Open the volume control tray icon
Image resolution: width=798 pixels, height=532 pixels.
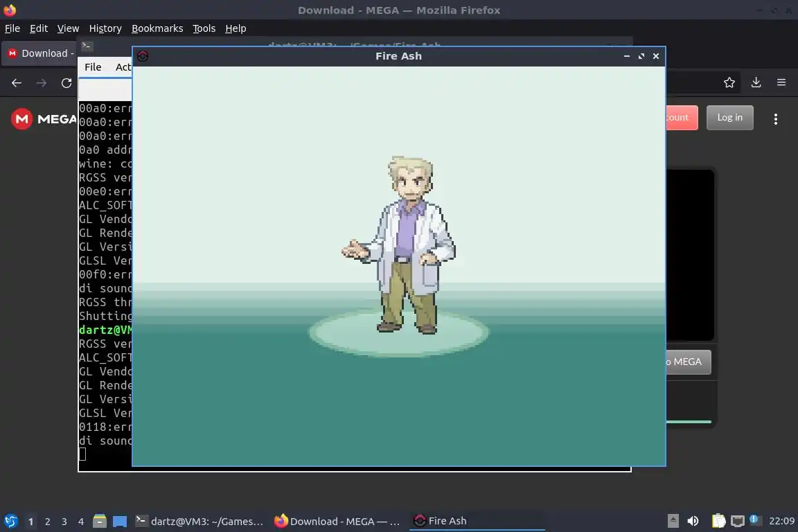[693, 521]
